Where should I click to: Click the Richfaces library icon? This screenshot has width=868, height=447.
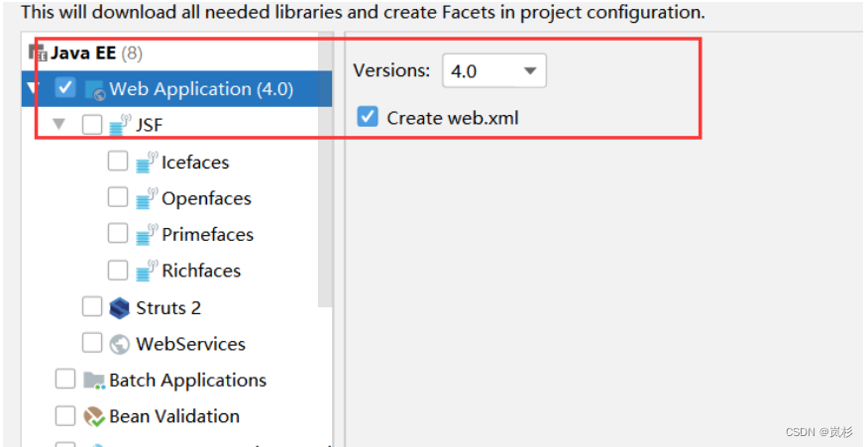point(147,271)
